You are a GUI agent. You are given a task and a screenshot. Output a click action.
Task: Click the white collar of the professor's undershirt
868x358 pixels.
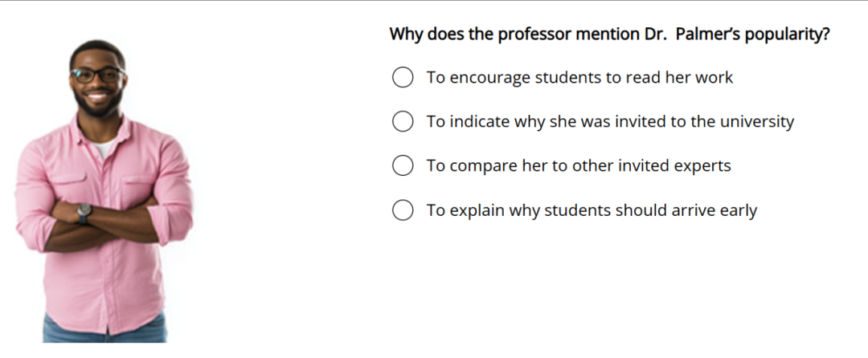(104, 148)
